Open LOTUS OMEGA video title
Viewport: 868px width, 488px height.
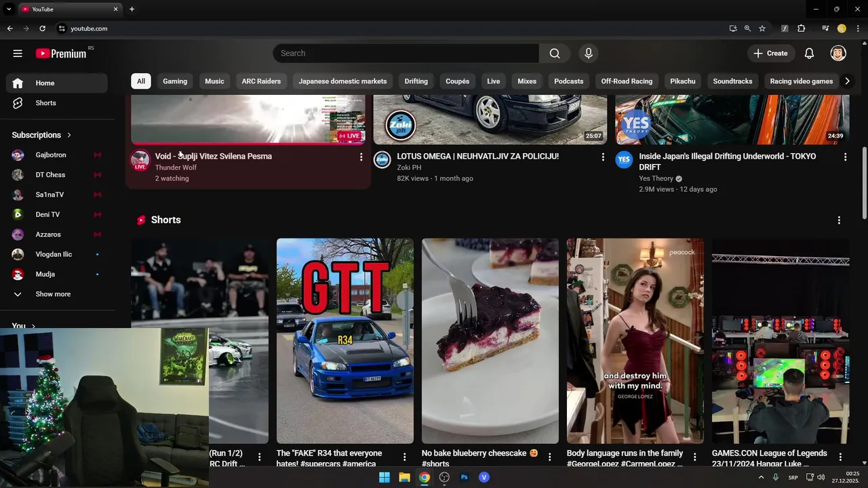pos(478,157)
